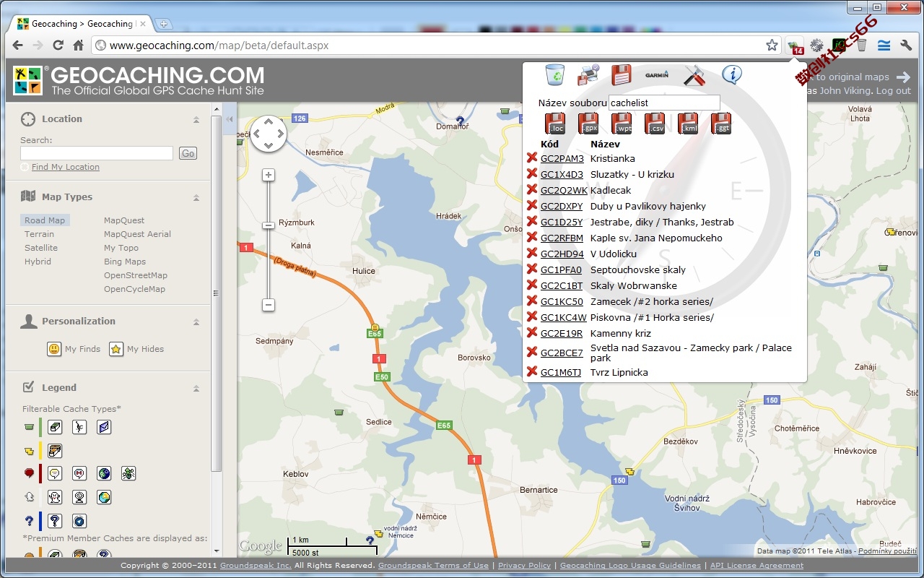Toggle Virtual ghost cache filter
Screen dimensions: 924x578
(x=55, y=497)
